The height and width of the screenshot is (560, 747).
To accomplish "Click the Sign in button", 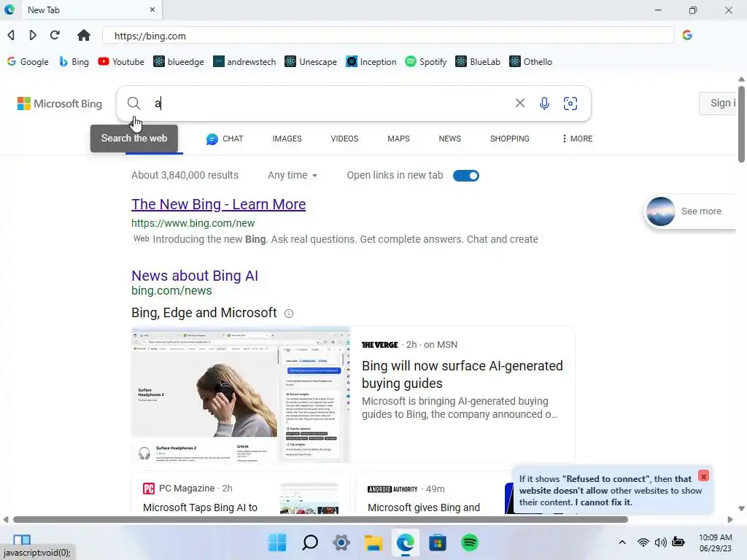I will [719, 104].
